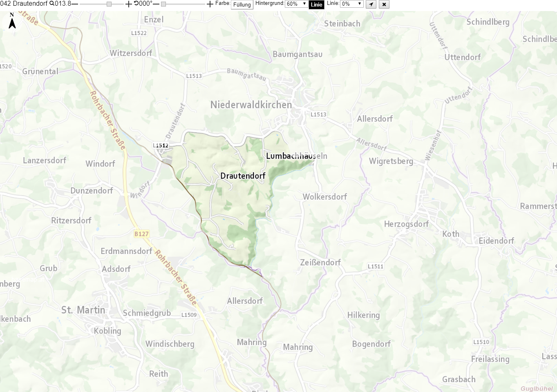Click the Lumbachhäuseln map label

click(x=297, y=156)
